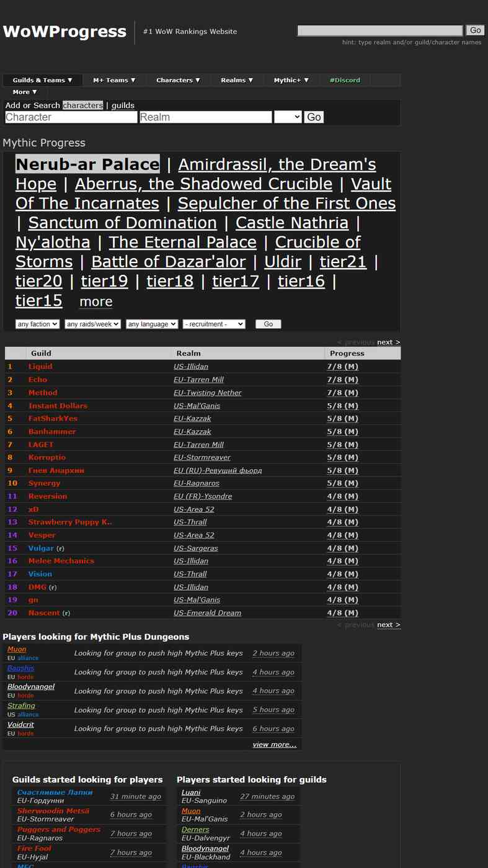Focus the Character input field
The width and height of the screenshot is (488, 868).
(x=71, y=117)
